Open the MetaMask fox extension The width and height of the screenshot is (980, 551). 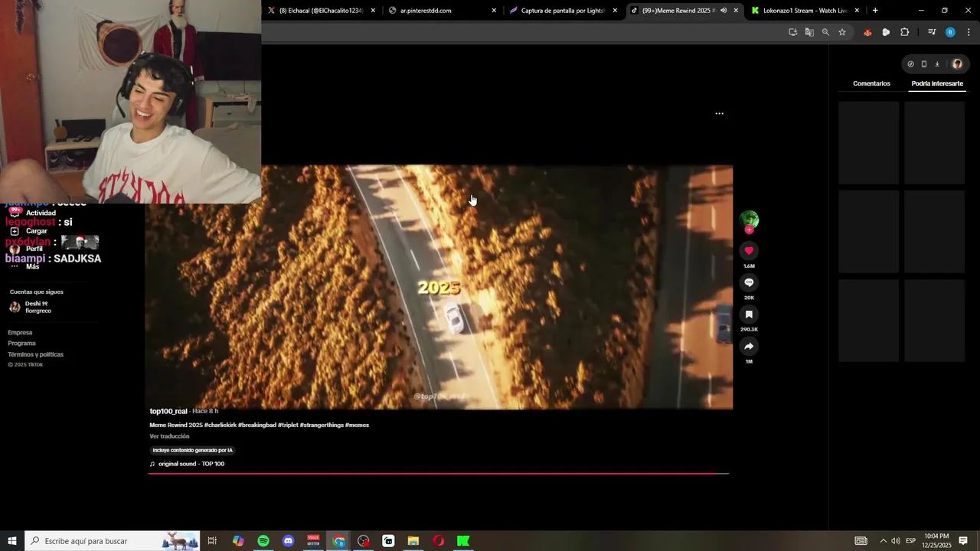tap(867, 32)
